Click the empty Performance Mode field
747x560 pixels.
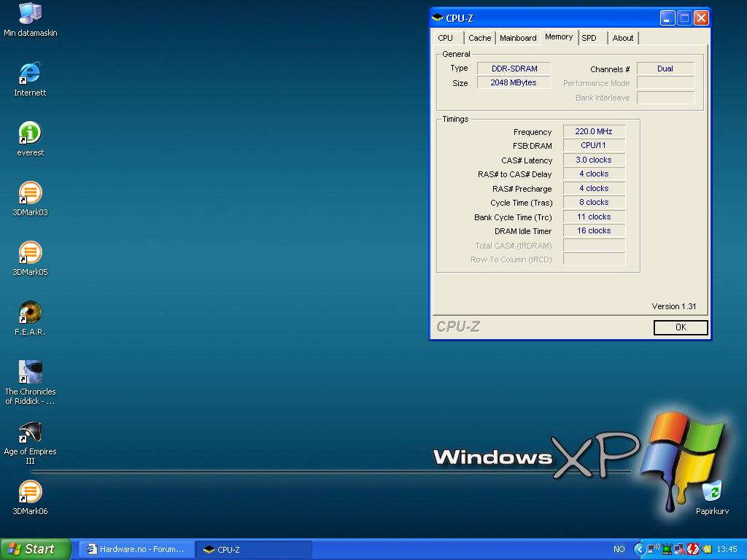[665, 83]
